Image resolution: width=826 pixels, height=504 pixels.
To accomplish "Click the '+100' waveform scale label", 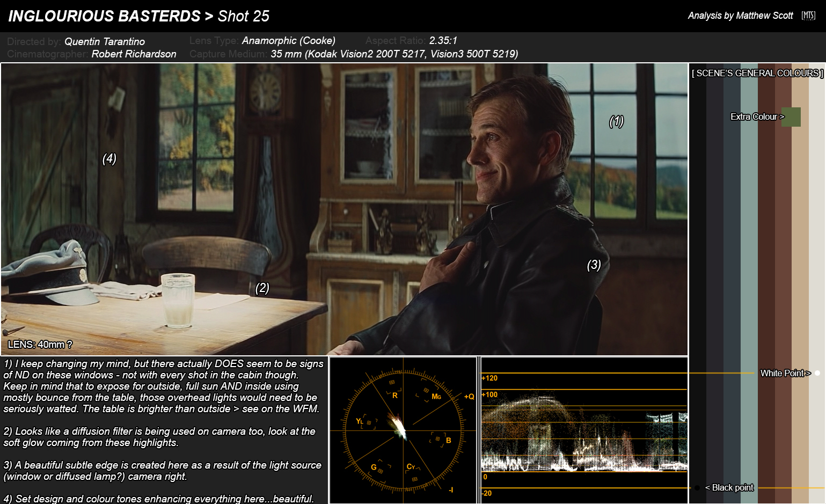I will 489,395.
